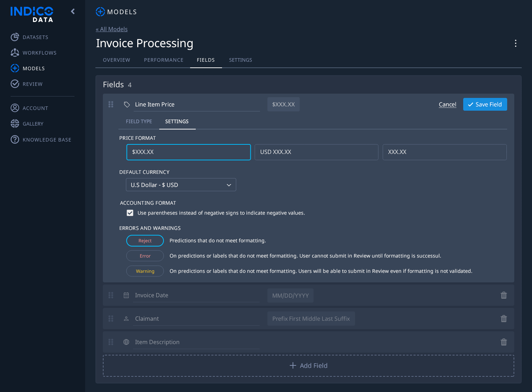Cancel editing the field

tap(448, 104)
